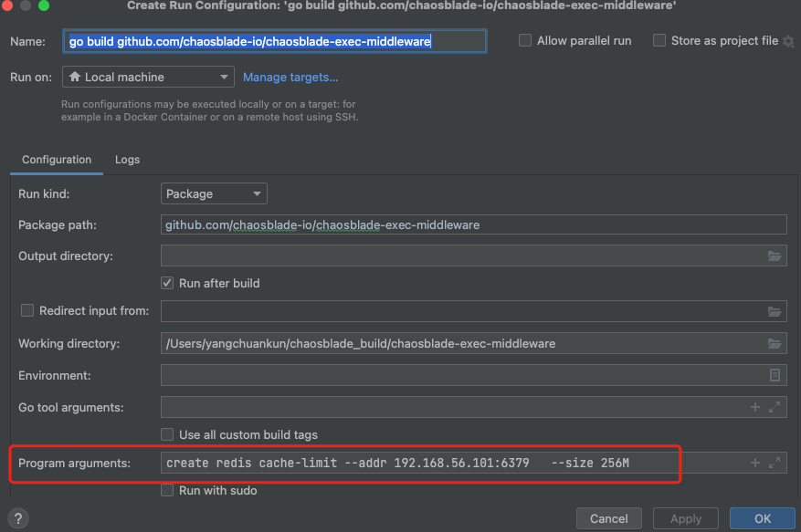Viewport: 801px width, 532px height.
Task: Enable Allow parallel run checkbox
Action: 525,40
